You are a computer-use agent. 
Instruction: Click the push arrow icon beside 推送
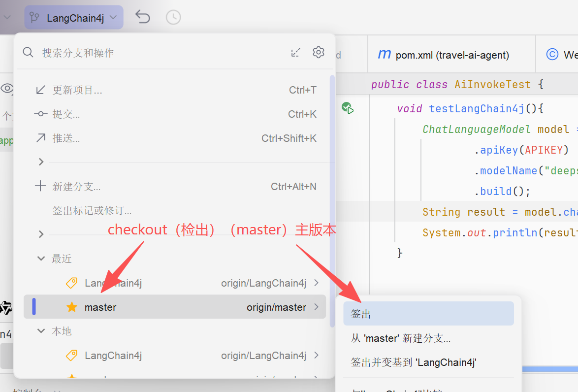pyautogui.click(x=40, y=138)
